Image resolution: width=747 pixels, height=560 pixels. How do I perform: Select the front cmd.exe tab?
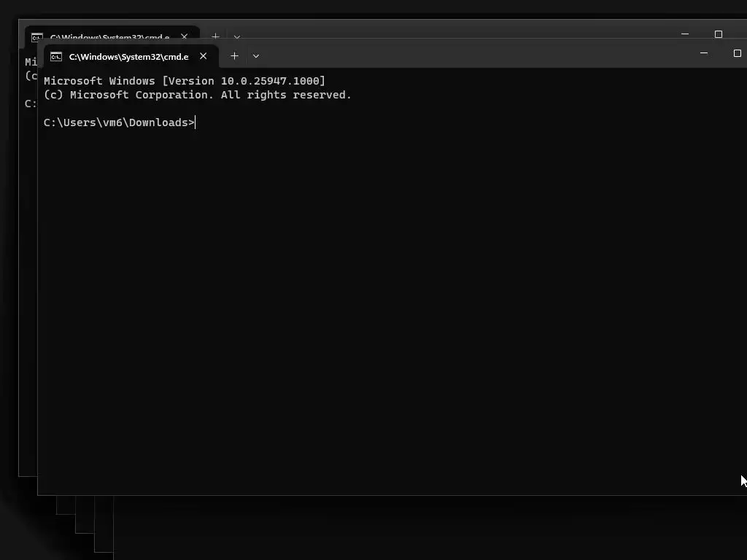coord(131,57)
